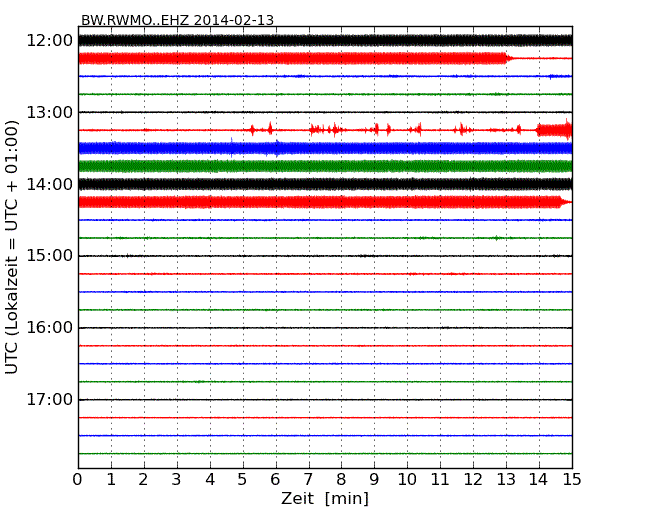The image size is (650, 520).
Task: Click the x-axis tick label 9
Action: coord(374,480)
